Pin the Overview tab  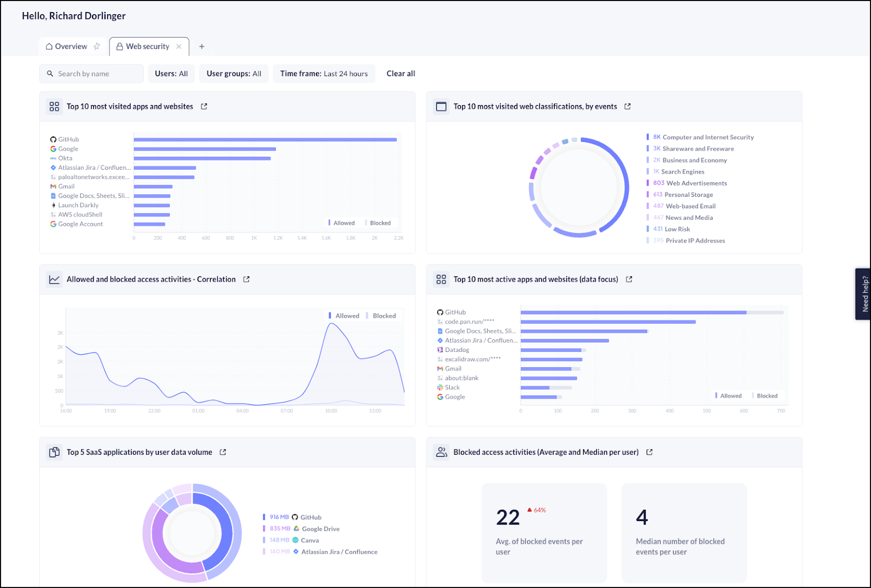click(x=97, y=46)
